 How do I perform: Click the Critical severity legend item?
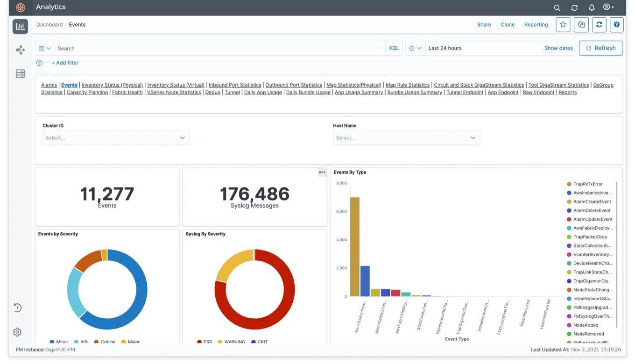(x=105, y=342)
